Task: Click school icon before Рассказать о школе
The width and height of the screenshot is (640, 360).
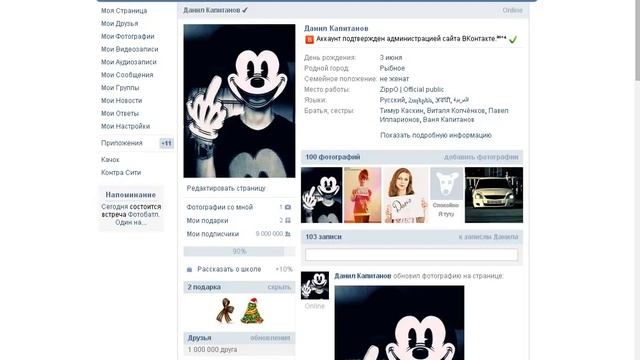Action: pyautogui.click(x=189, y=269)
